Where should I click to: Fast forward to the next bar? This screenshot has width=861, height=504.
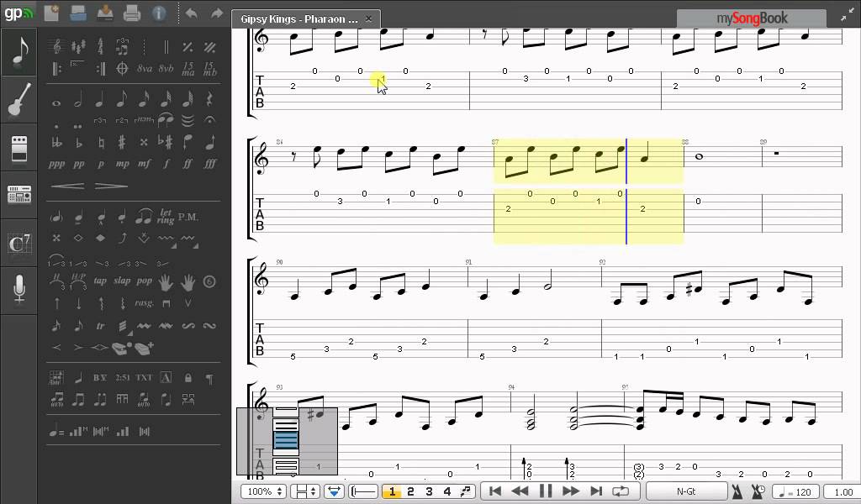571,491
